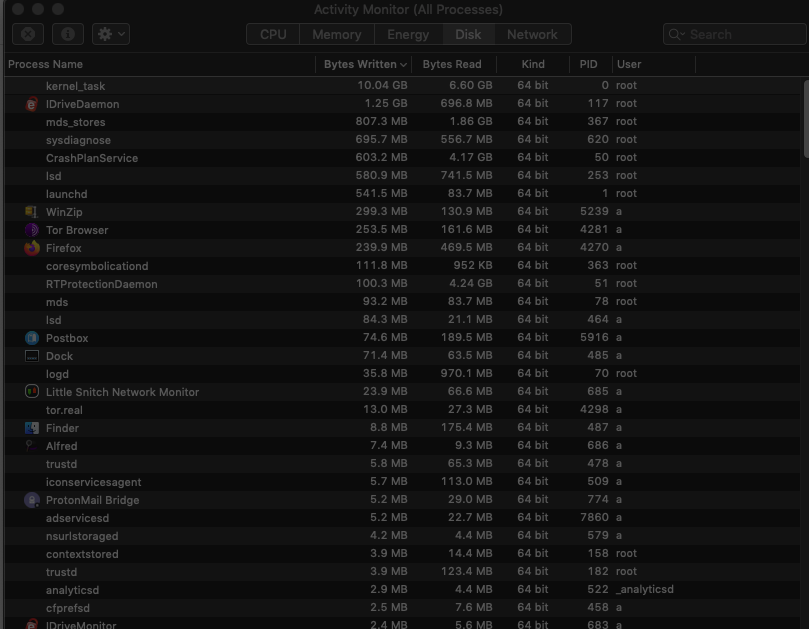Screen dimensions: 809x629
Task: Focus the Search field
Action: (735, 34)
